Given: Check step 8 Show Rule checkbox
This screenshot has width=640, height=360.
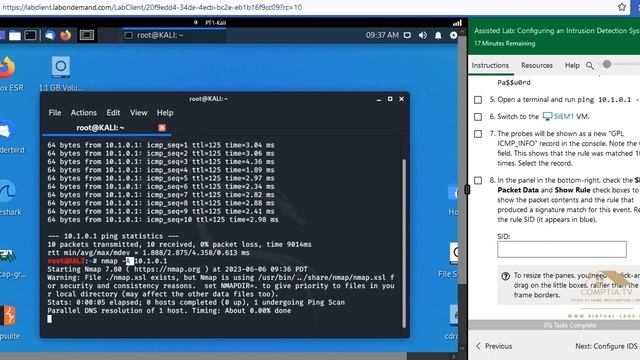Looking at the screenshot, I should [478, 180].
